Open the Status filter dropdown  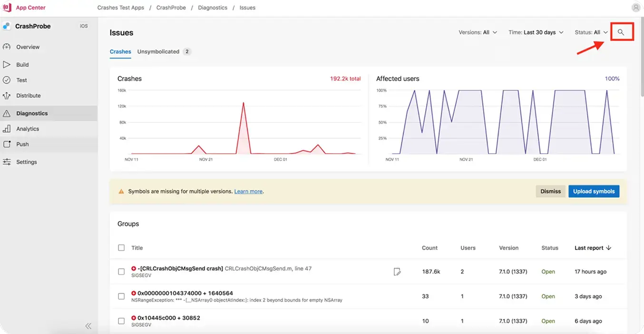[590, 32]
